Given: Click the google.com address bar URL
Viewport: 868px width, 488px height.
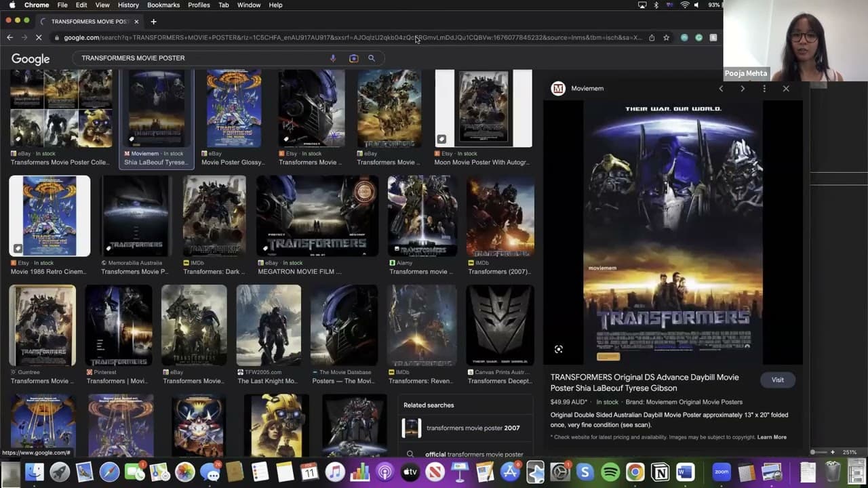Looking at the screenshot, I should (x=353, y=38).
